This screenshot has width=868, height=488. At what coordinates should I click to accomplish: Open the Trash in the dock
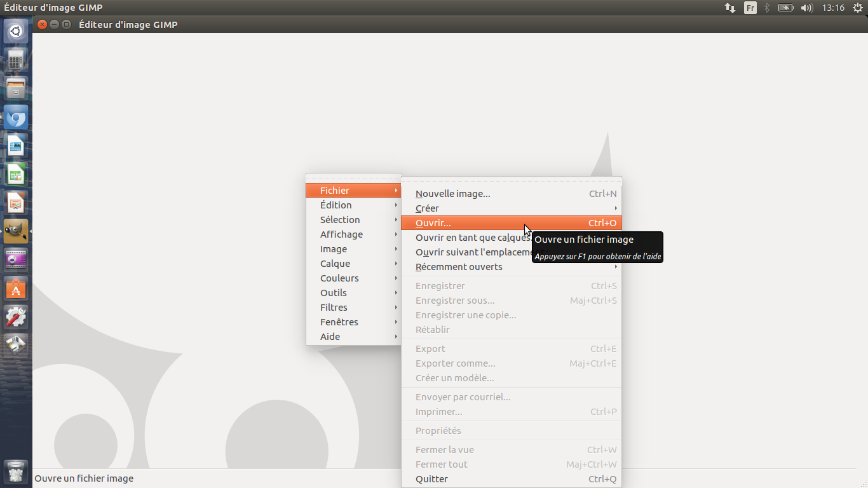[x=16, y=472]
